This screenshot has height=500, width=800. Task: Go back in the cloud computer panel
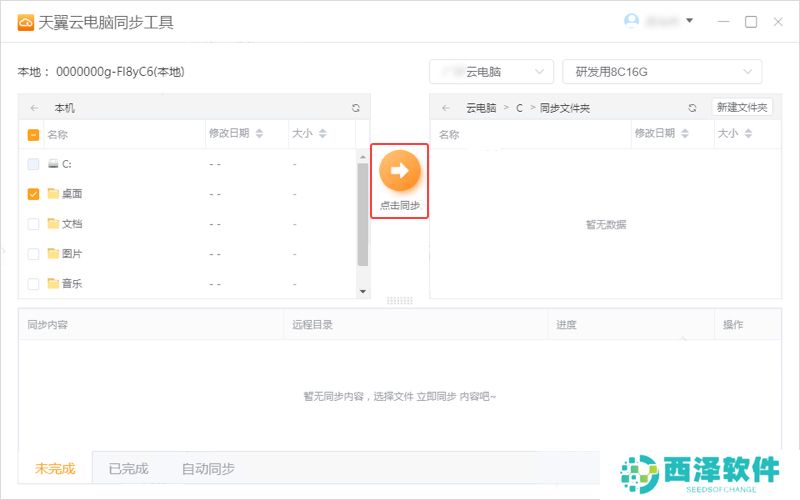[x=446, y=108]
